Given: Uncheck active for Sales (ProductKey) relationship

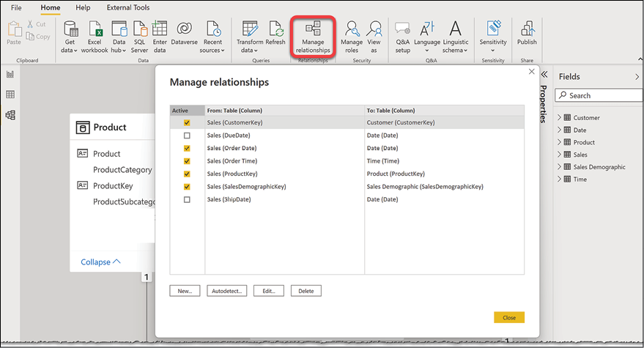Looking at the screenshot, I should pos(187,174).
